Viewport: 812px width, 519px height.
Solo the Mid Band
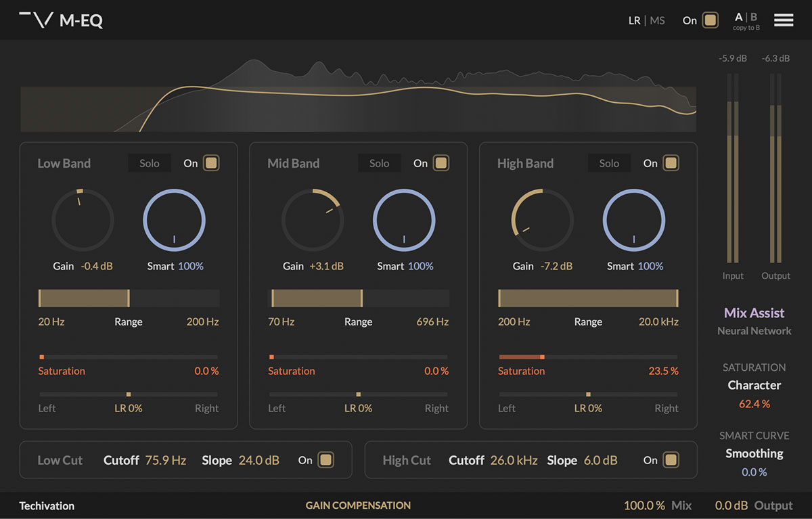379,163
